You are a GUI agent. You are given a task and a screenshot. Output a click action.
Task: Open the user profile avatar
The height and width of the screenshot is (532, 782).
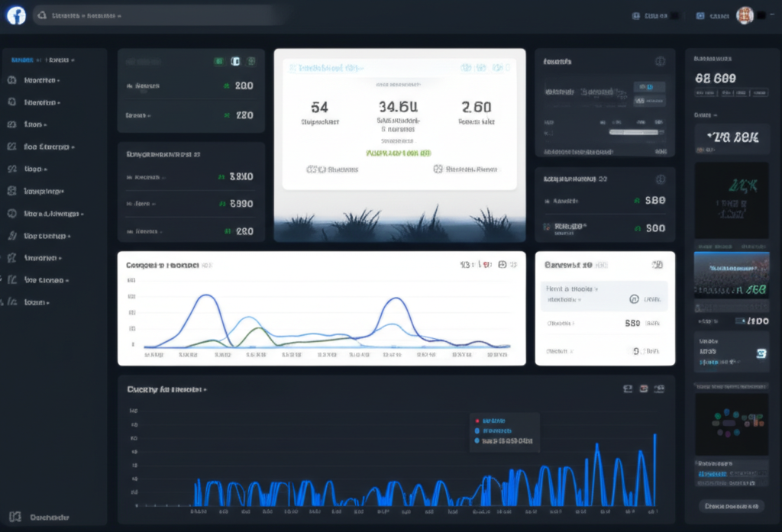point(745,15)
